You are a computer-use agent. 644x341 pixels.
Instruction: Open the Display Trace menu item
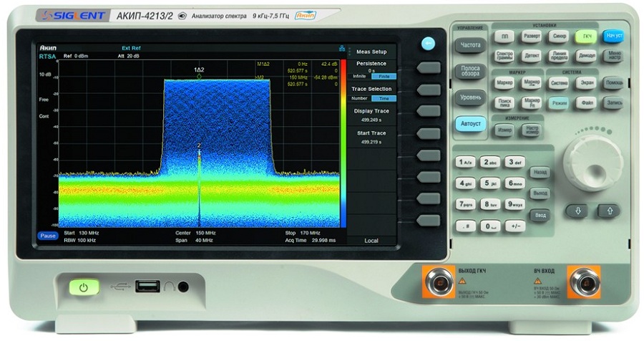tap(371, 115)
